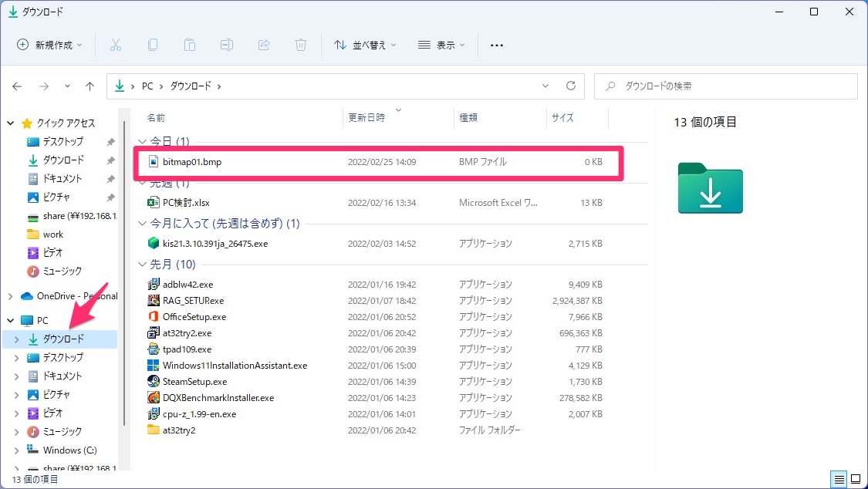
Task: Collapse the 先月 (10) group
Action: coord(142,265)
